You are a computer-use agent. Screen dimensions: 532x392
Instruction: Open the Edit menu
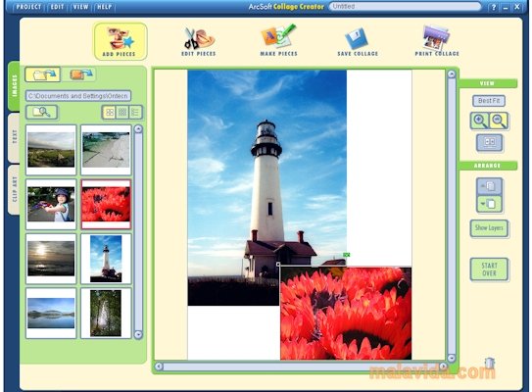(57, 7)
